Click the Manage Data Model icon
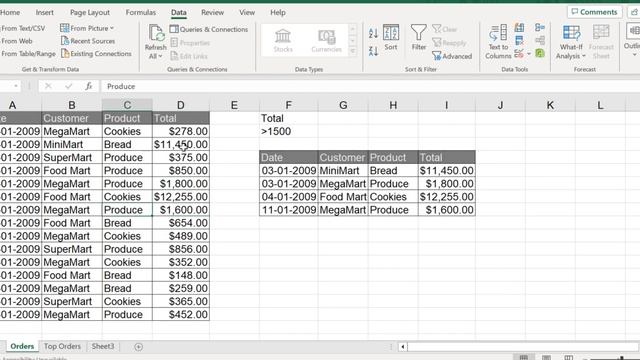Image resolution: width=640 pixels, height=360 pixels. (x=540, y=53)
